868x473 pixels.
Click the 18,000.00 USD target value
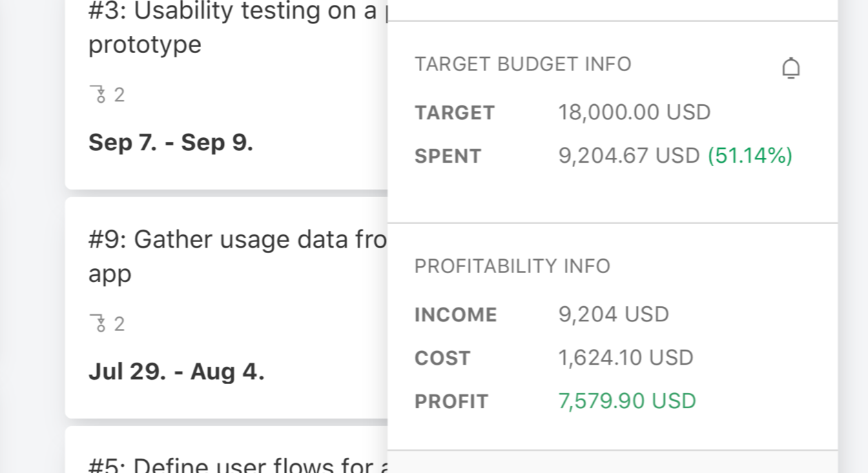point(634,112)
